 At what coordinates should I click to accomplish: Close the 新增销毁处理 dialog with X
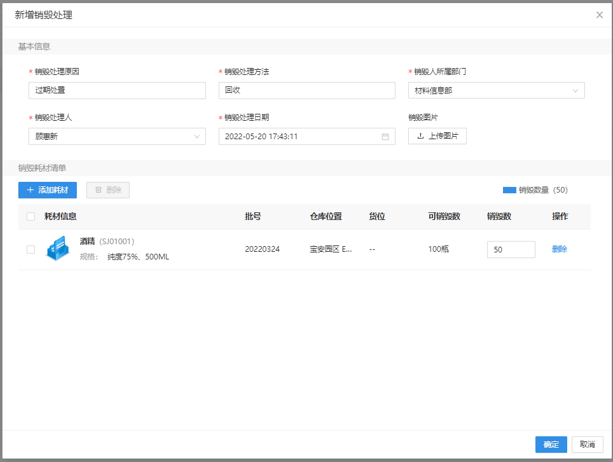pos(599,15)
